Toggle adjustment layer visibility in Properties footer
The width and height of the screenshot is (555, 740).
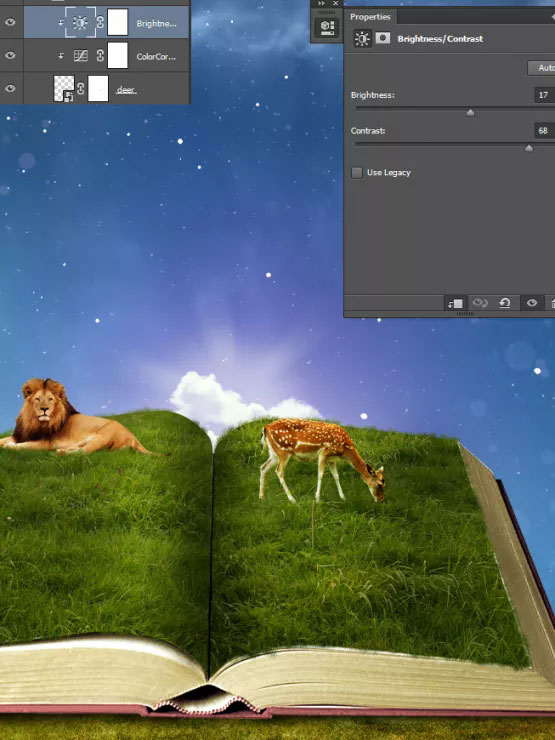point(532,303)
